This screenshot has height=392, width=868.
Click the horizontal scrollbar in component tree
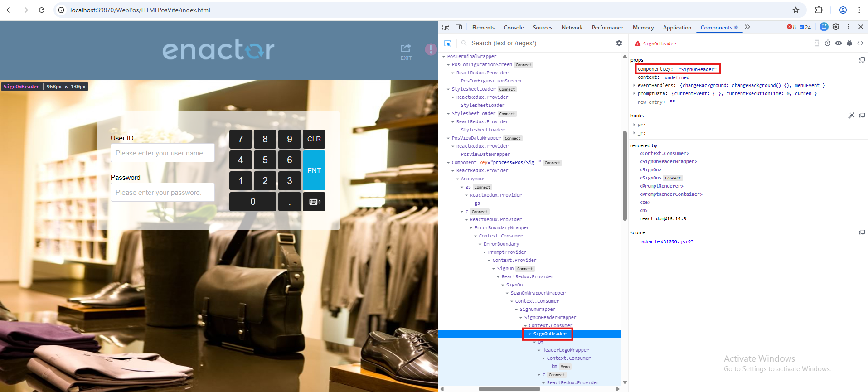click(x=509, y=389)
